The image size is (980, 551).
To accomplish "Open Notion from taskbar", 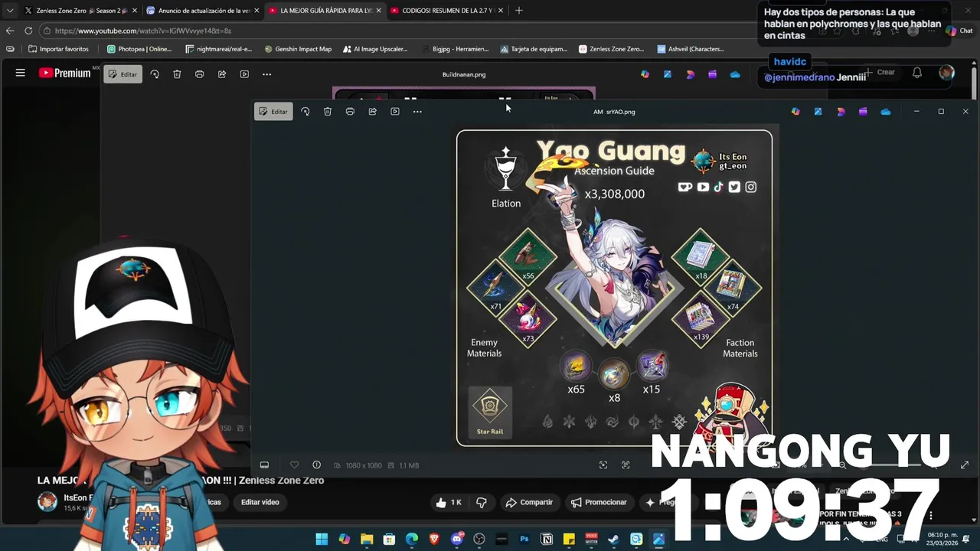I will pos(547,540).
